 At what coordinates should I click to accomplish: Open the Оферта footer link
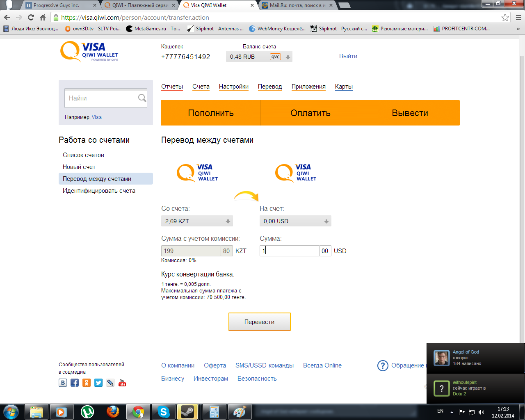pos(215,365)
